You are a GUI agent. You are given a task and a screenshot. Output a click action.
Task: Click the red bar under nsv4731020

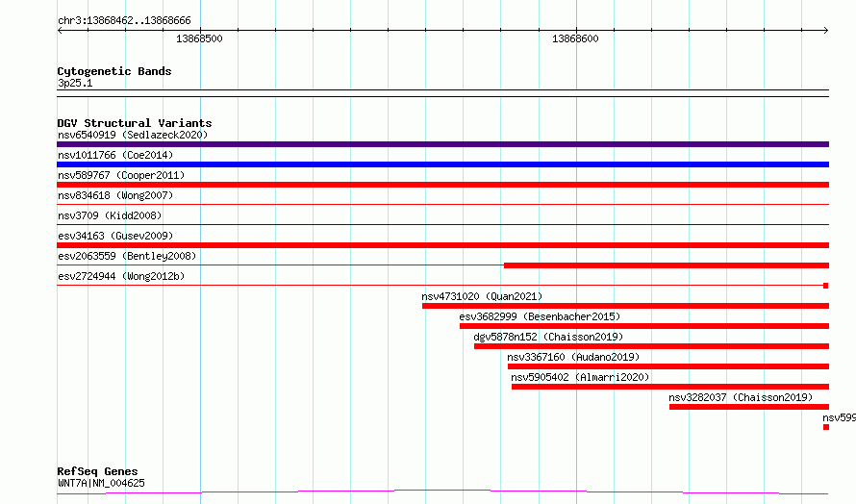625,306
